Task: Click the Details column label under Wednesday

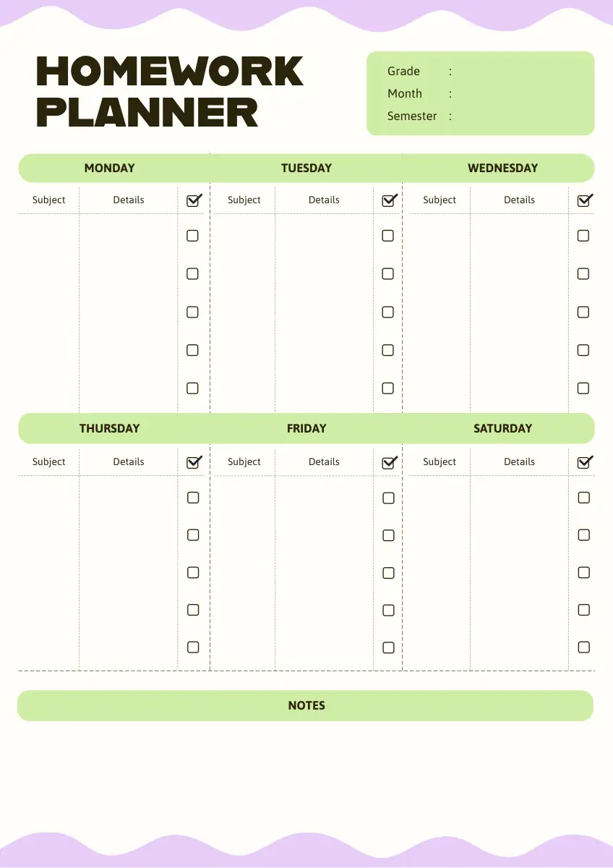Action: coord(519,200)
